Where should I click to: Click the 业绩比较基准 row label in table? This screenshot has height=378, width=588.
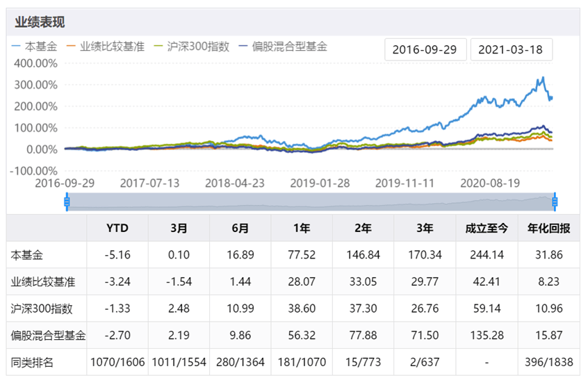43,281
